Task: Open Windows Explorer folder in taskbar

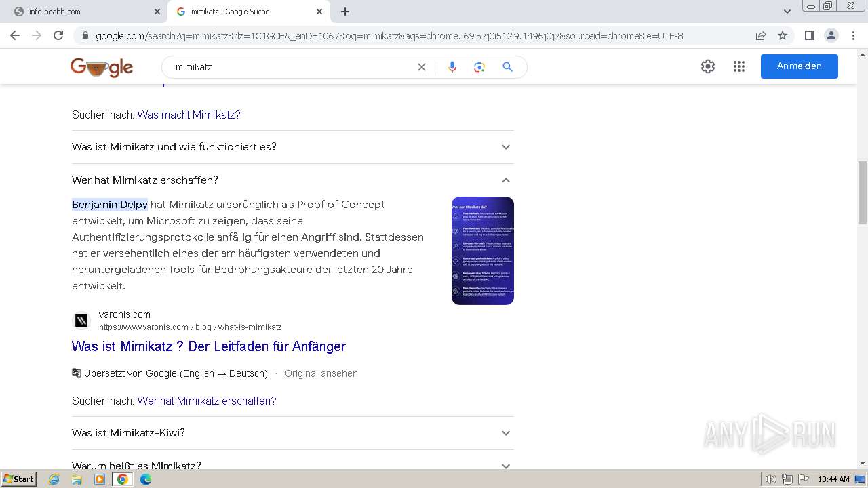Action: [x=77, y=479]
